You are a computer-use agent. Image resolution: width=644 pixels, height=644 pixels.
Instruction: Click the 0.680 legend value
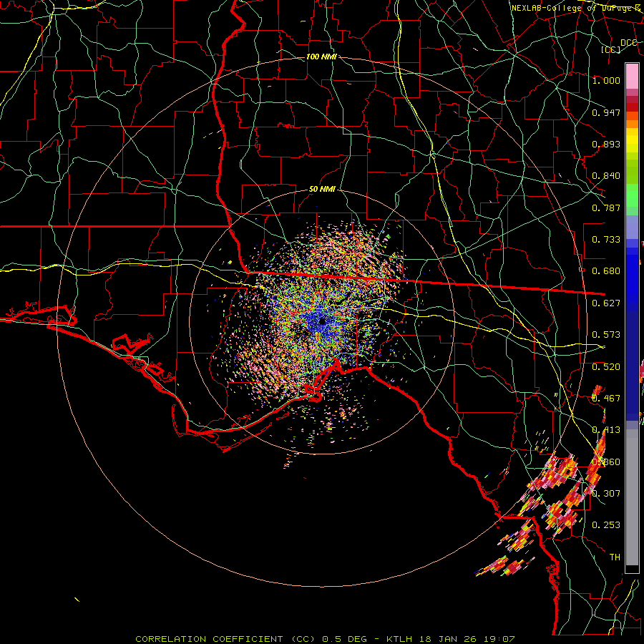(x=606, y=271)
